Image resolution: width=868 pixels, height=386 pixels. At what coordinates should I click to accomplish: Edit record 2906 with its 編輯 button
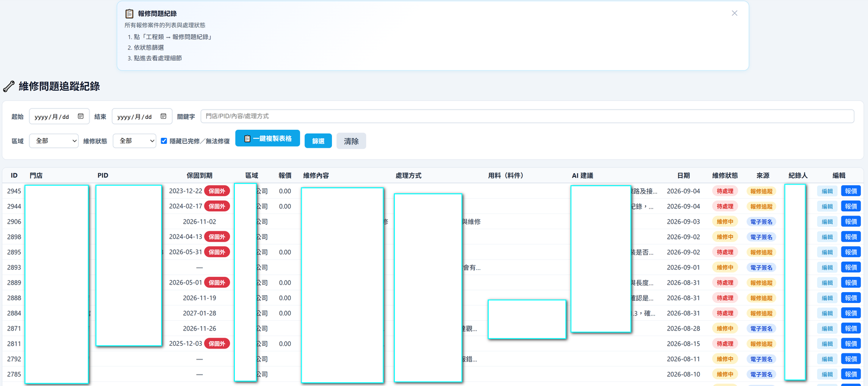coord(827,222)
